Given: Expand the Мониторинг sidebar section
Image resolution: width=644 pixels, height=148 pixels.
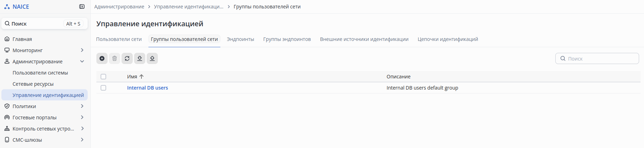Looking at the screenshot, I should coord(82,50).
